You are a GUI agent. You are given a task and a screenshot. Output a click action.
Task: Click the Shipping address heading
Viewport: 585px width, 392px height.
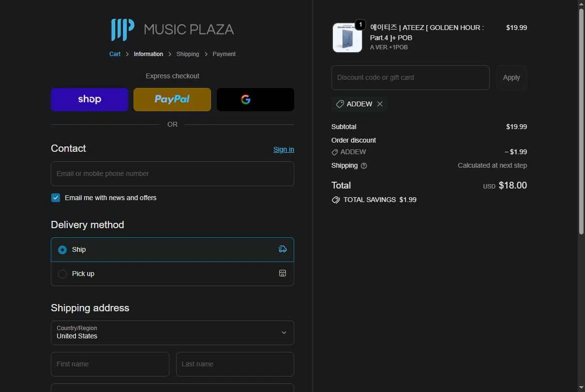90,308
